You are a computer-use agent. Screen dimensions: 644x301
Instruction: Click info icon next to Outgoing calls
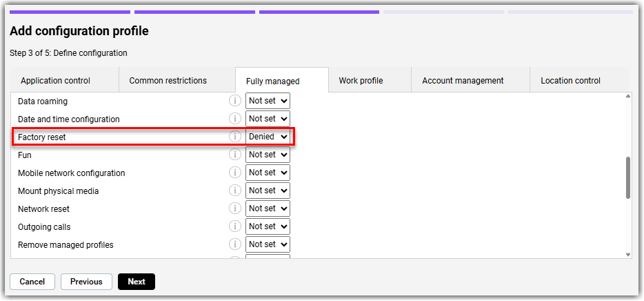(x=234, y=226)
